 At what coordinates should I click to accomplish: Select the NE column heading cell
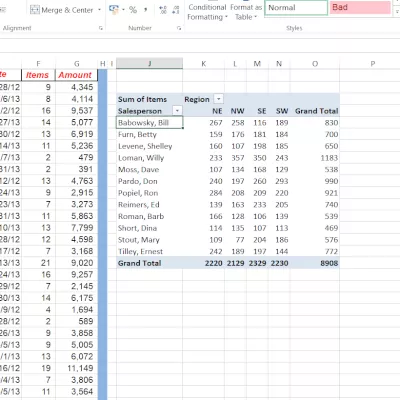(204, 111)
